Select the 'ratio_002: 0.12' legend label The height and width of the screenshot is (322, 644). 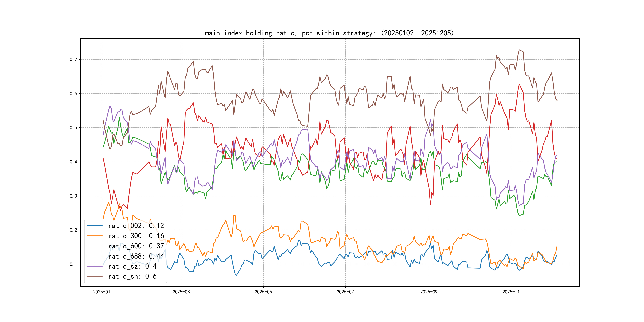tap(136, 226)
